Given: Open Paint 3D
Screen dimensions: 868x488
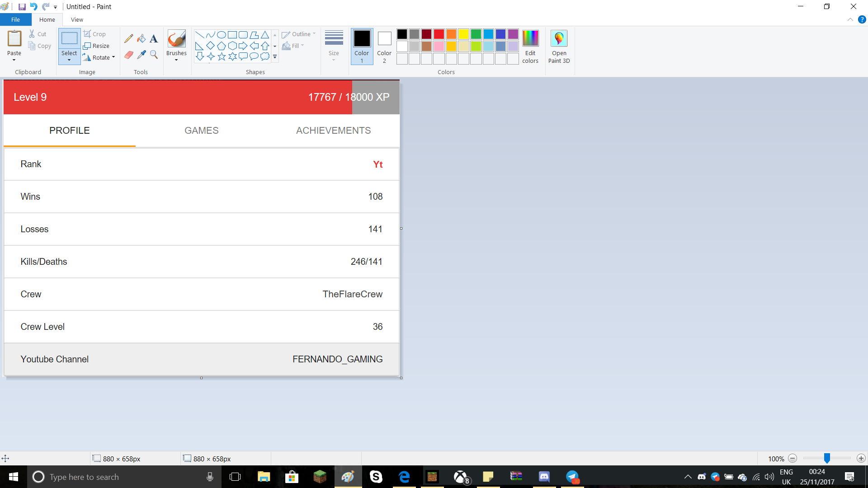Looking at the screenshot, I should coord(559,47).
